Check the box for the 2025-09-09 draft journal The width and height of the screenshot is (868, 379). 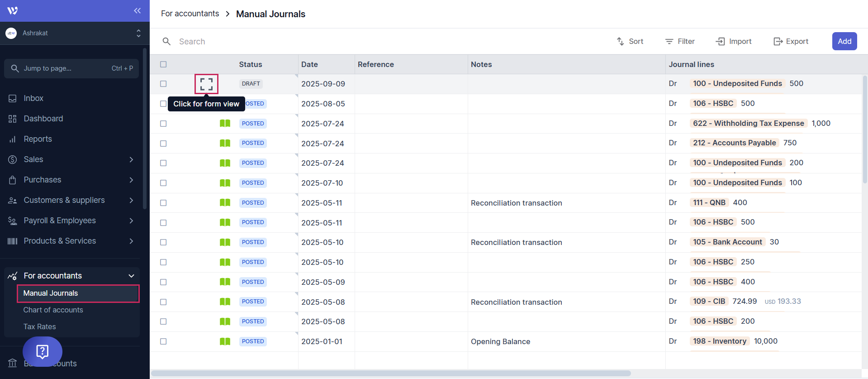coord(163,84)
